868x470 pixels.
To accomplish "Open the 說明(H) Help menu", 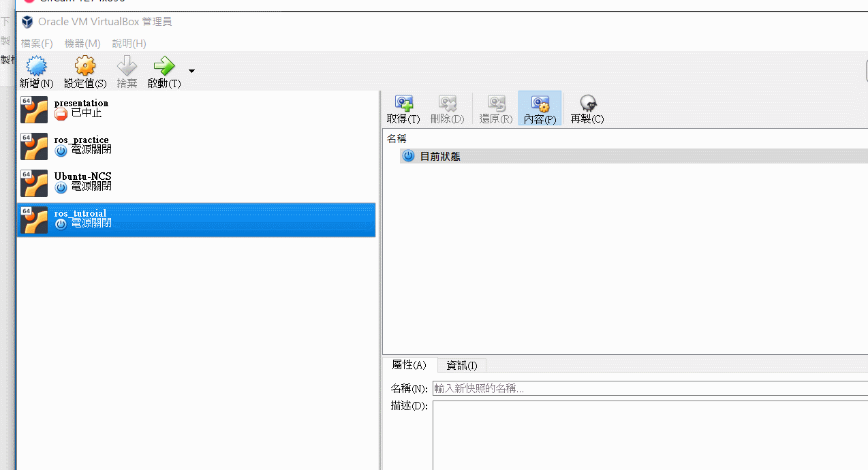I will [x=129, y=44].
